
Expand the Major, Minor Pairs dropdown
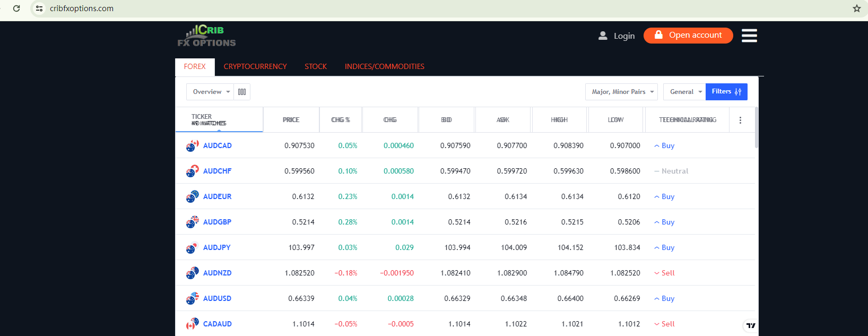coord(621,92)
